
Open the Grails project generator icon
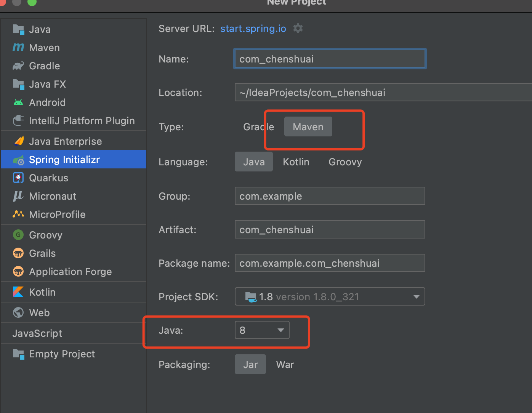(18, 253)
